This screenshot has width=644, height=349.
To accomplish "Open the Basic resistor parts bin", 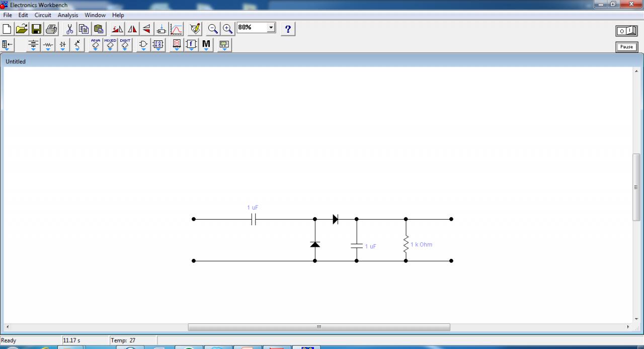I will coord(48,45).
